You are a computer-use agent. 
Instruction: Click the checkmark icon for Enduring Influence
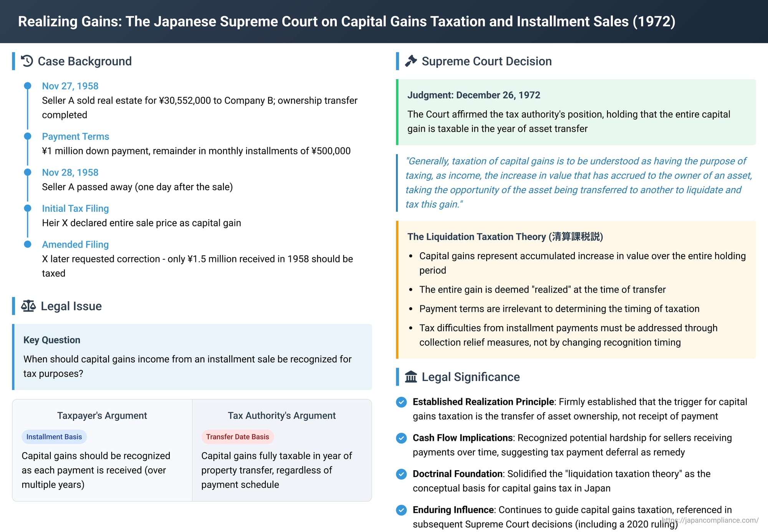[401, 510]
